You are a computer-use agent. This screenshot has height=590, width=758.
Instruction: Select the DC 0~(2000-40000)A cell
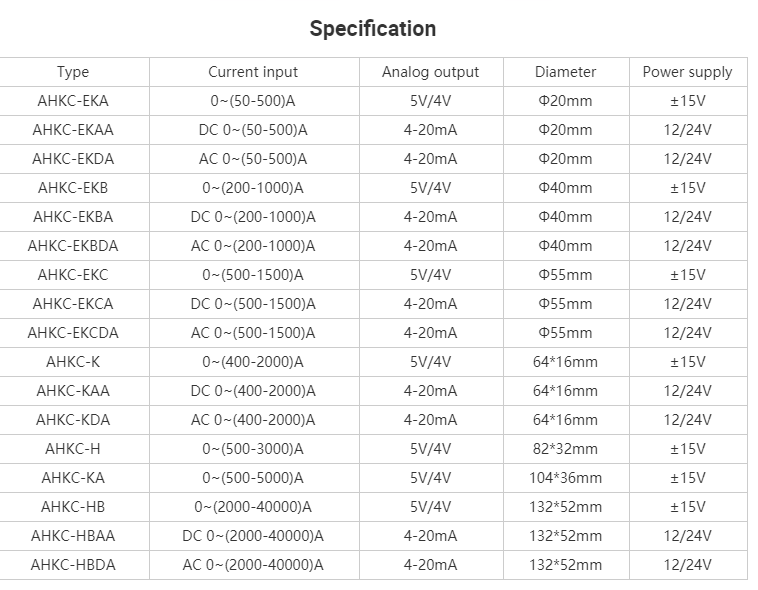(253, 536)
